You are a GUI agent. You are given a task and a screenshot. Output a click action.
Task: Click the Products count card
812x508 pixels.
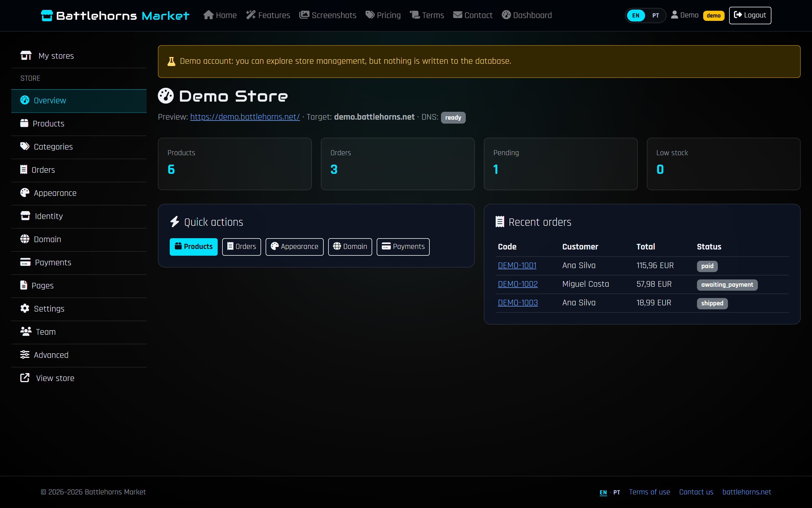click(235, 164)
